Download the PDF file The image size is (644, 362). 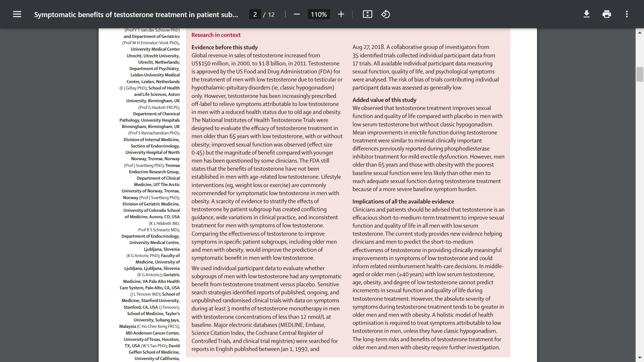tap(586, 14)
